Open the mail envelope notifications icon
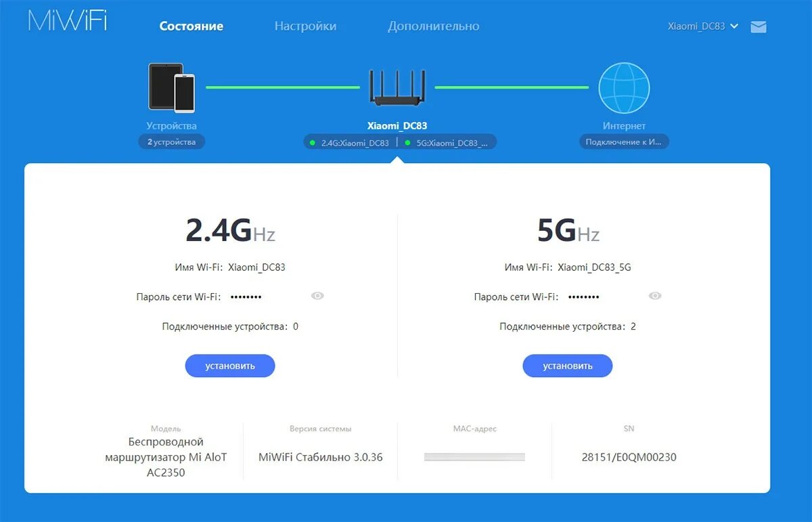 coord(759,27)
